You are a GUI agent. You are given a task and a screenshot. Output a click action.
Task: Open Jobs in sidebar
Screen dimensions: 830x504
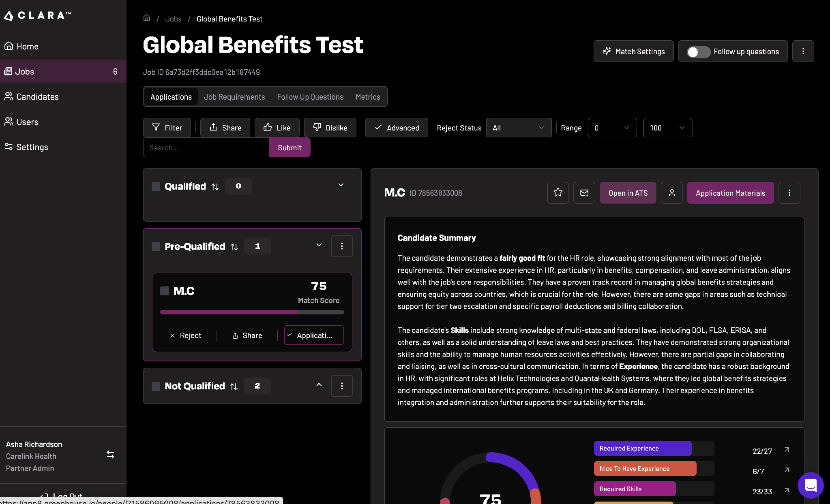pyautogui.click(x=63, y=71)
